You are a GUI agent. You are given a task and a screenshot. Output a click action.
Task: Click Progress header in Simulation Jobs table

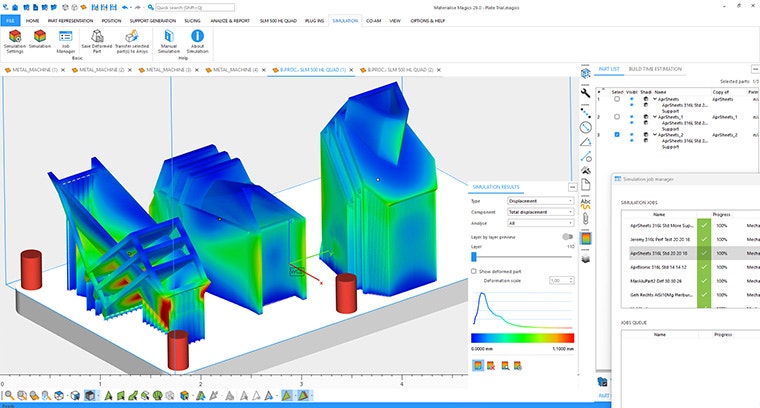pos(721,214)
